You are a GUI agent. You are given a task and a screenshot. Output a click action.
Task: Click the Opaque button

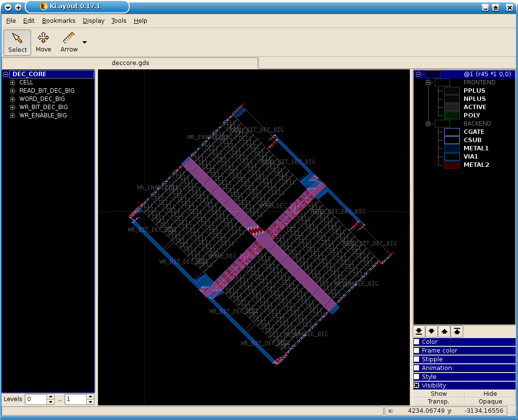tap(490, 402)
